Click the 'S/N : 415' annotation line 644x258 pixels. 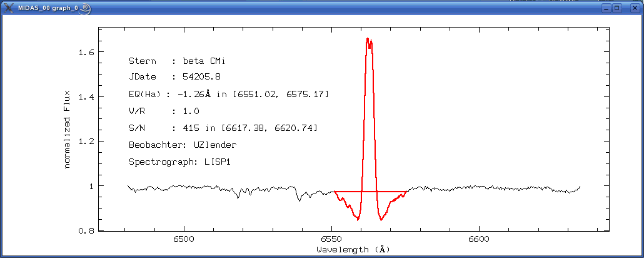223,128
